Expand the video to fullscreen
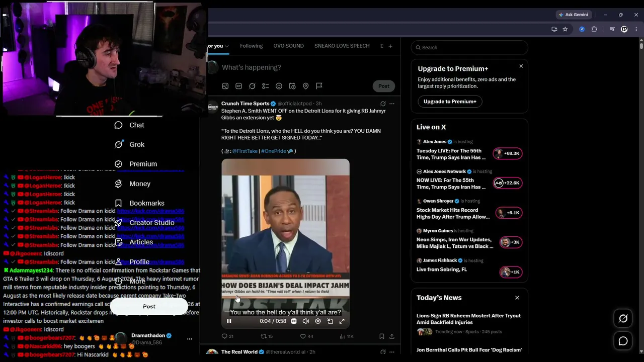Viewport: 644px width, 362px height. [342, 321]
